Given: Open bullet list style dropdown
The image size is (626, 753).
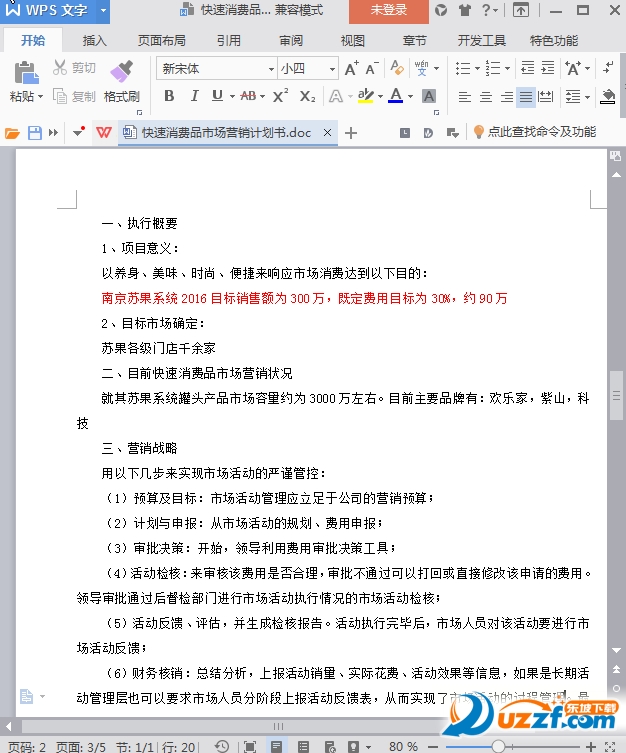Looking at the screenshot, I should point(477,68).
